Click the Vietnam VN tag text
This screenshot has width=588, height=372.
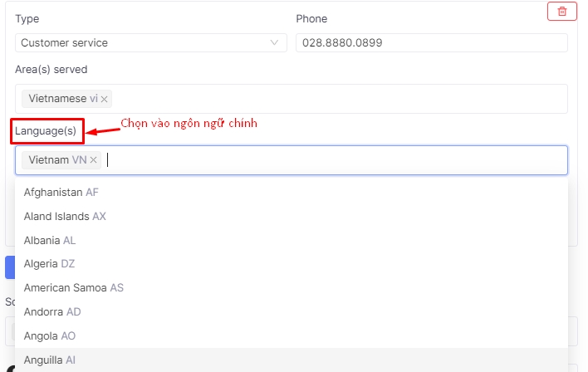pos(58,160)
